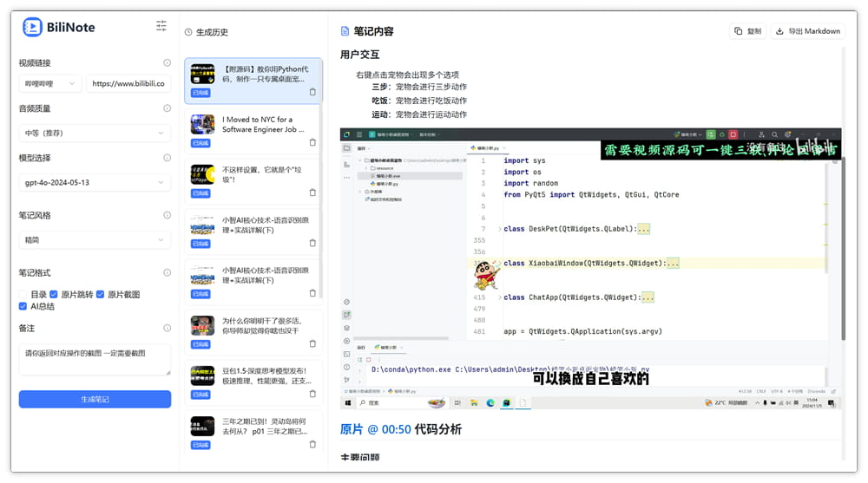The height and width of the screenshot is (483, 868).
Task: Click the info icon next to 视频链接
Action: (168, 63)
